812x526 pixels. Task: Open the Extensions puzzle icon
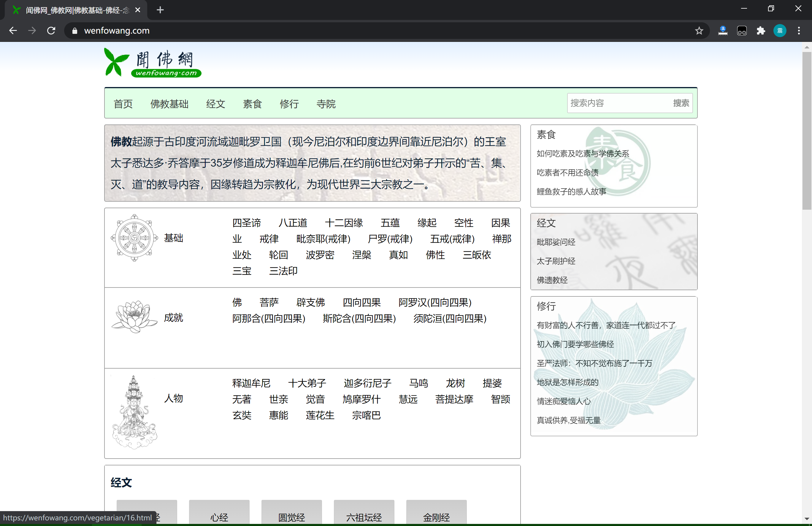[x=760, y=31]
